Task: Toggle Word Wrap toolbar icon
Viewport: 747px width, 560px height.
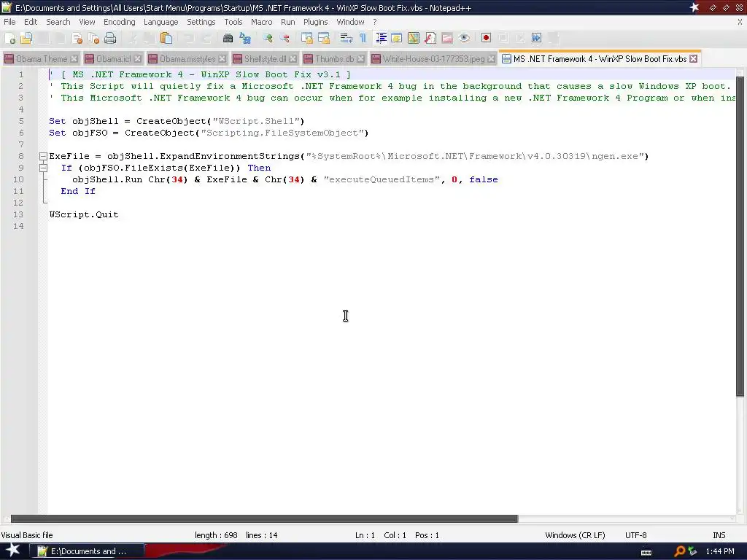Action: pos(347,38)
